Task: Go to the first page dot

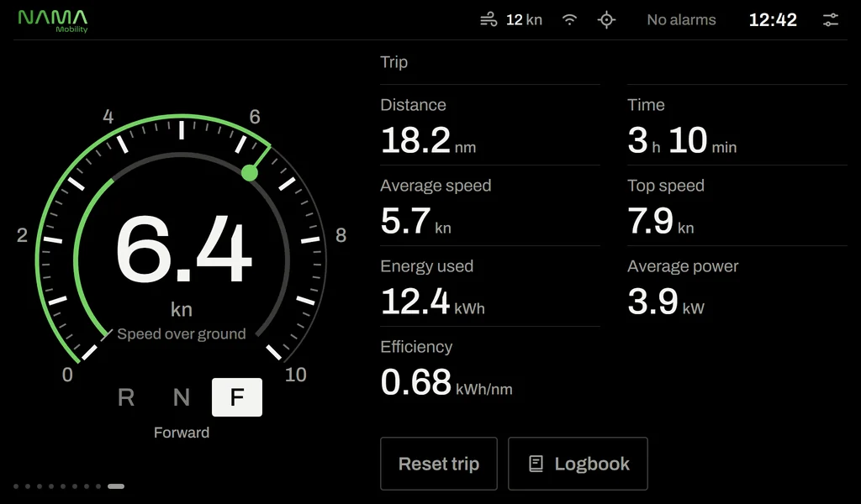Action: (x=16, y=486)
